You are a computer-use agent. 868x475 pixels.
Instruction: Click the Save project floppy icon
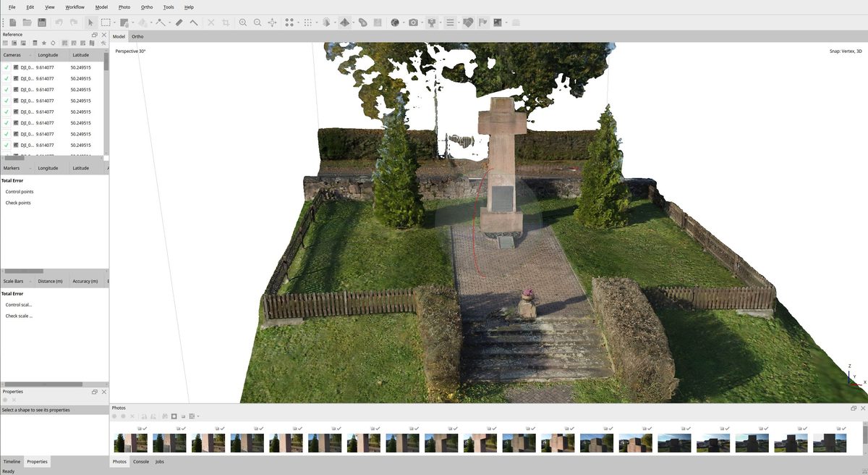coord(42,22)
